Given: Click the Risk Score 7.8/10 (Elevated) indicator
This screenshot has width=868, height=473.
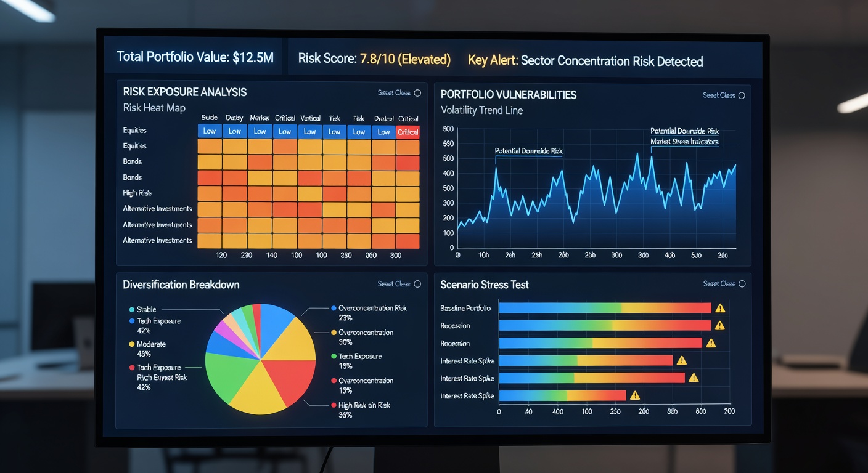Looking at the screenshot, I should click(x=374, y=60).
